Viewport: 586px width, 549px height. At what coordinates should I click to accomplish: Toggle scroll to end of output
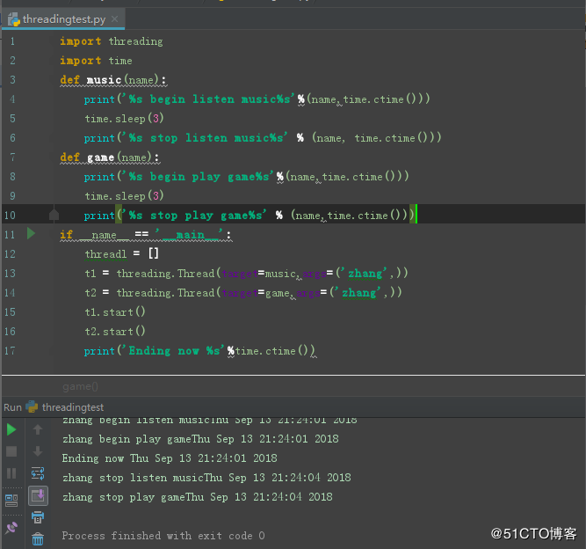click(38, 496)
